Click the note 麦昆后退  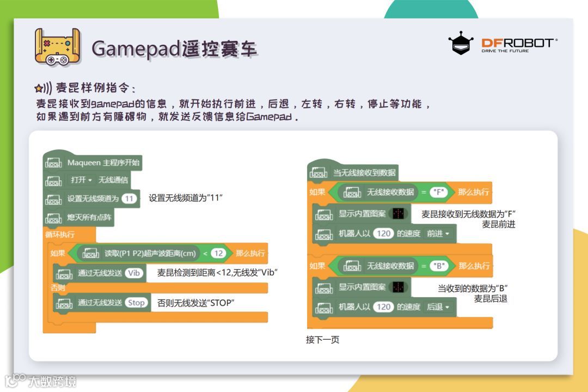(x=491, y=298)
